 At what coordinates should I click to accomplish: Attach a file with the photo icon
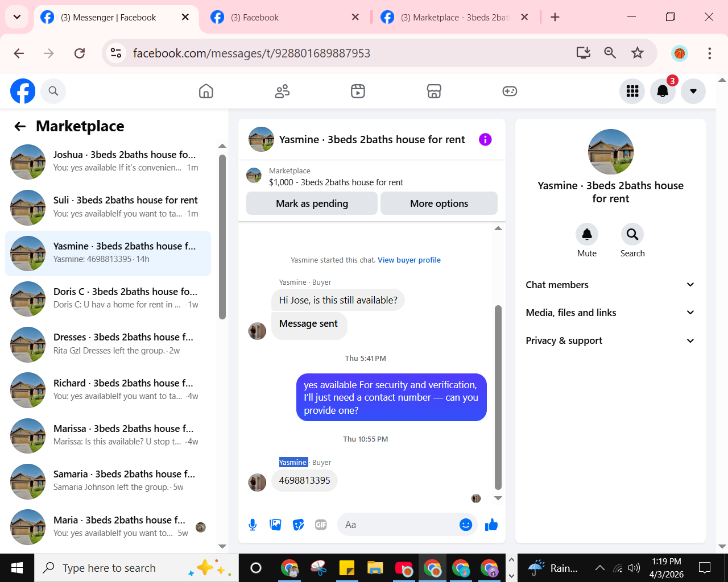(276, 525)
